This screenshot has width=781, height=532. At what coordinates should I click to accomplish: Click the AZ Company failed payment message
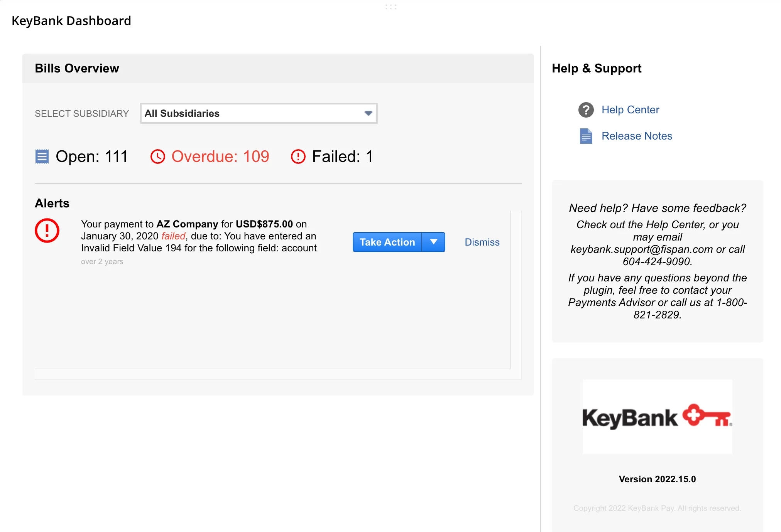coord(199,236)
